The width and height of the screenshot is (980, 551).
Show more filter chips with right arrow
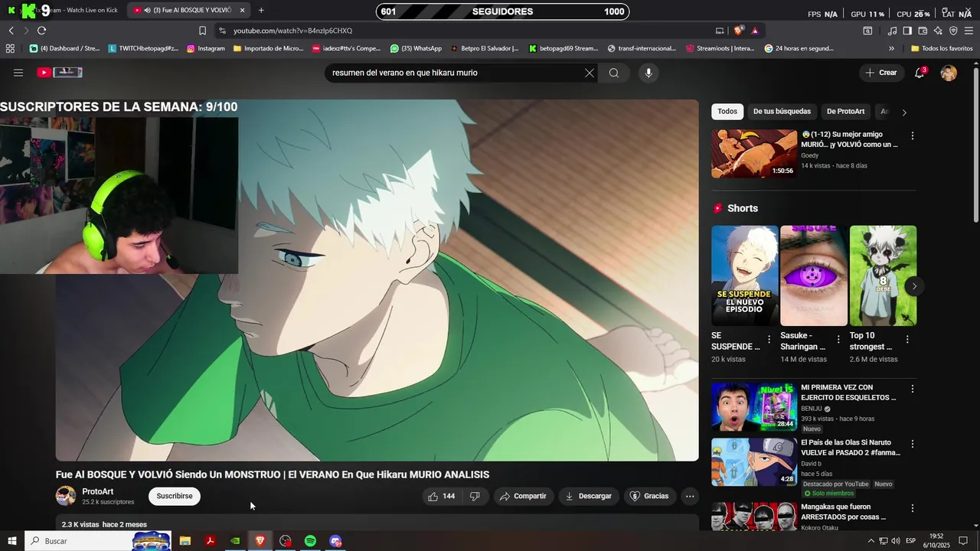(904, 112)
